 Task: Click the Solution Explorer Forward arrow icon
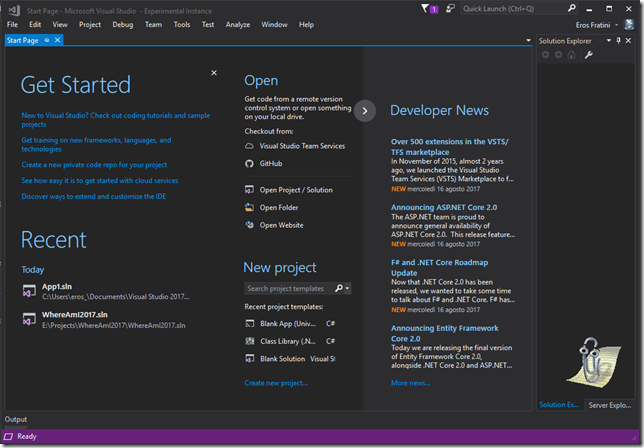(558, 55)
